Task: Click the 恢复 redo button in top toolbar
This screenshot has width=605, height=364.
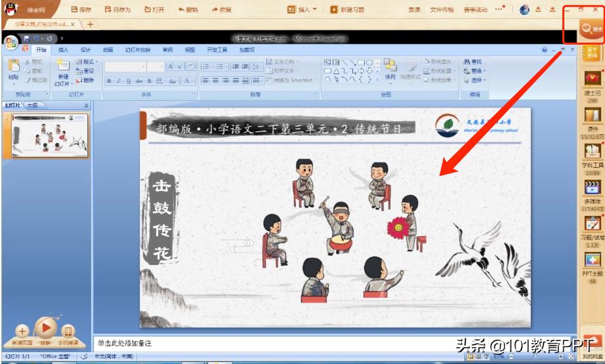Action: (x=222, y=9)
